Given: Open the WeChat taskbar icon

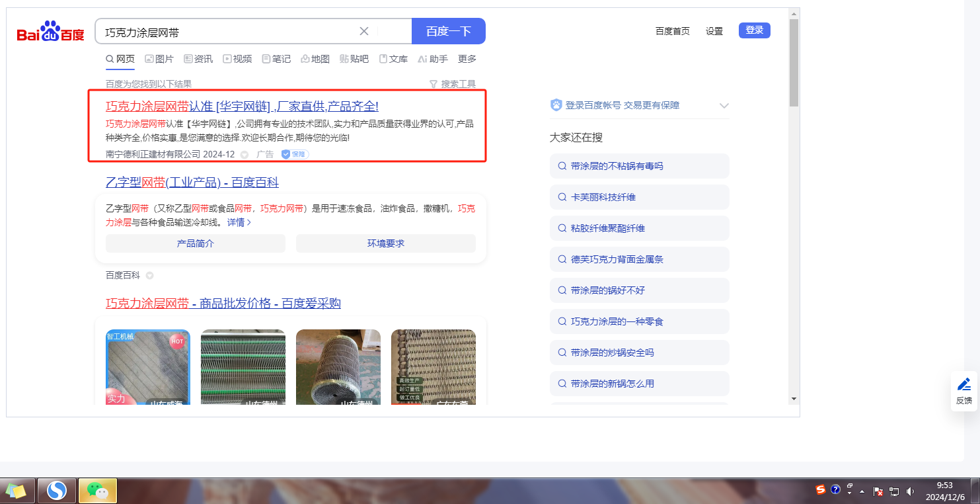Looking at the screenshot, I should click(98, 491).
